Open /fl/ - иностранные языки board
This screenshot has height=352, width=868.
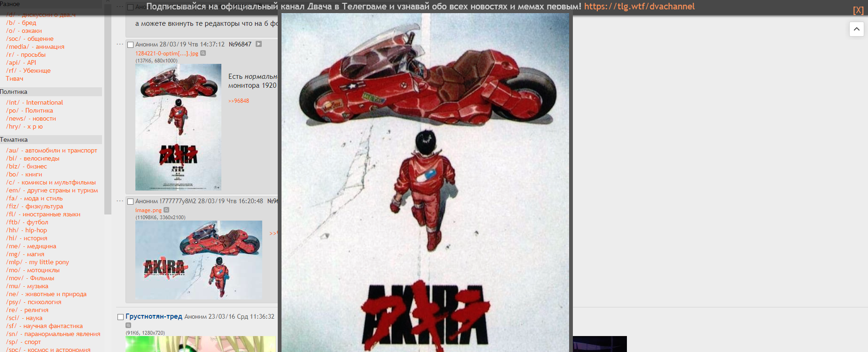pyautogui.click(x=43, y=214)
